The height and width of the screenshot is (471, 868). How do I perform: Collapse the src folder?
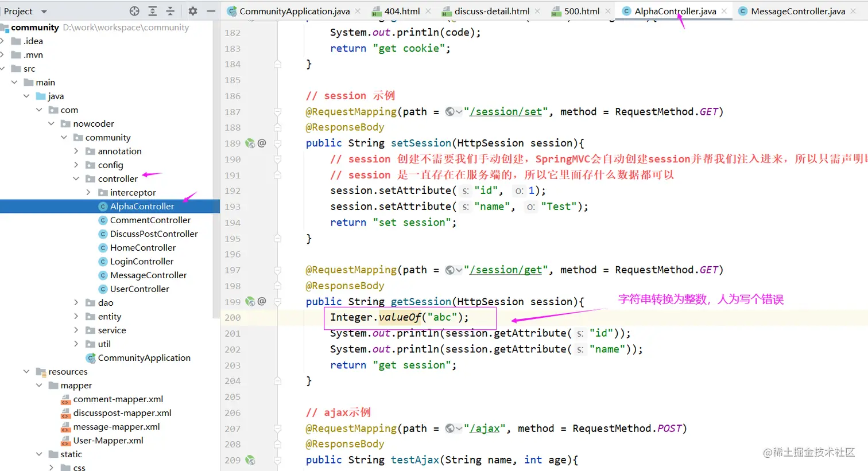click(x=3, y=68)
